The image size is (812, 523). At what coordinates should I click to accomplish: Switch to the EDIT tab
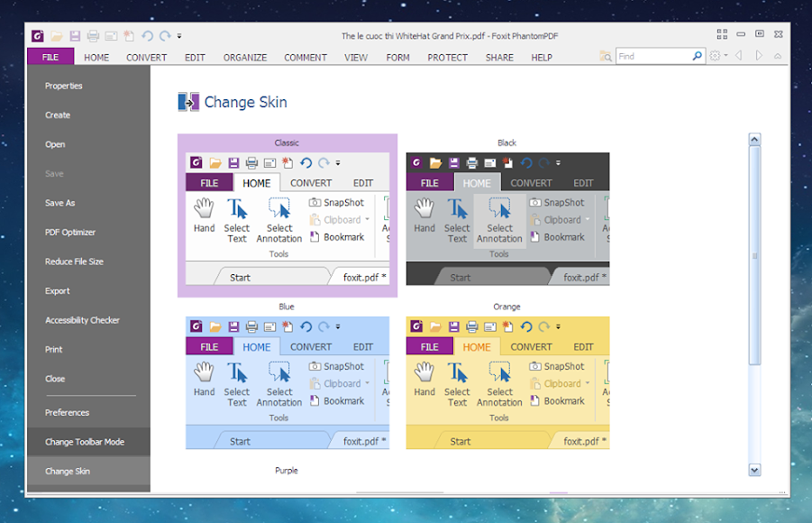(195, 58)
